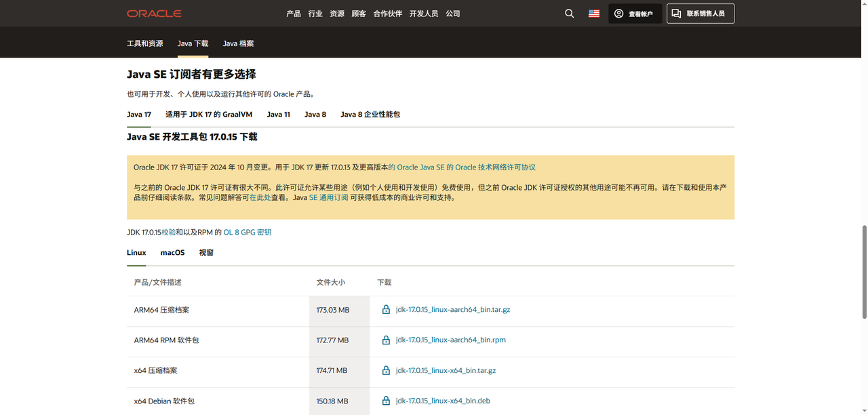This screenshot has height=415, width=868.
Task: Click the Oracle logo
Action: point(154,14)
